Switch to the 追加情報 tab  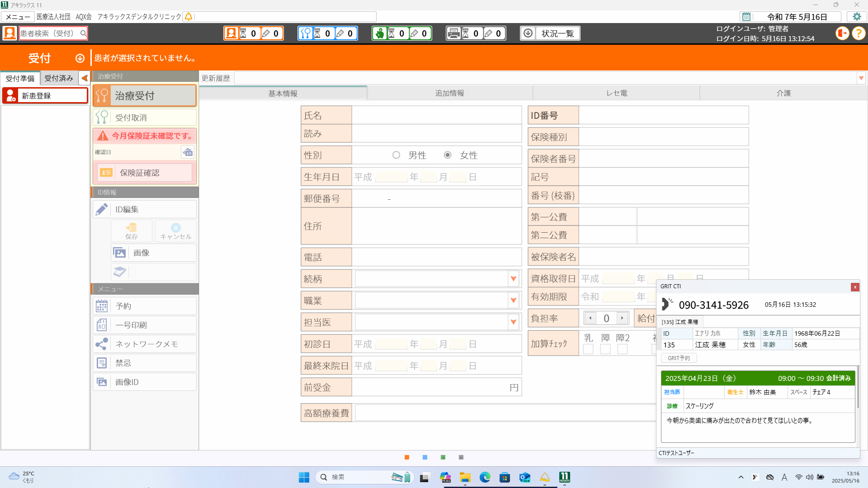click(x=449, y=93)
